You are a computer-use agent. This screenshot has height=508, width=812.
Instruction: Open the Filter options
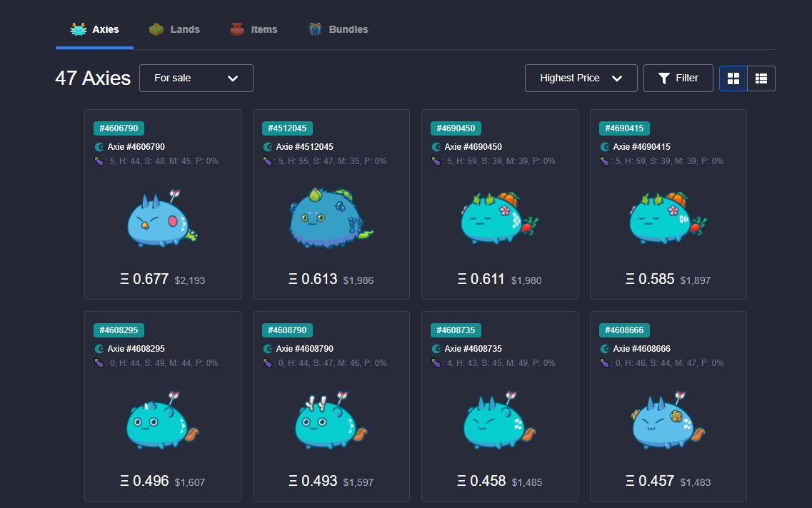(x=678, y=78)
